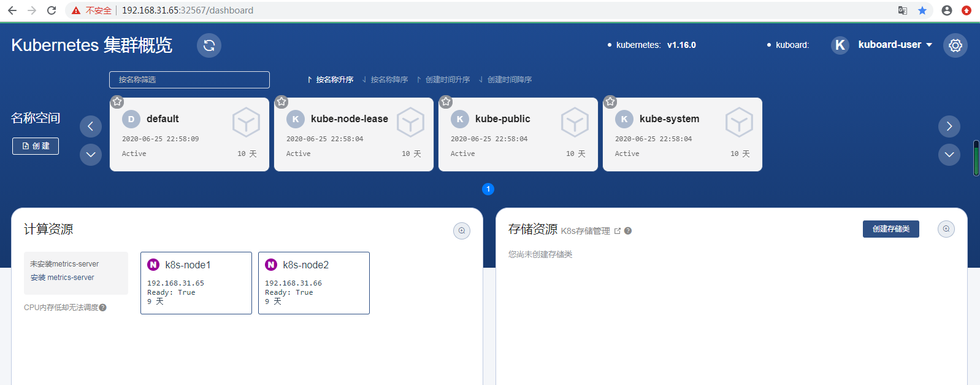Click the cube icon on kube-public card

click(x=575, y=122)
